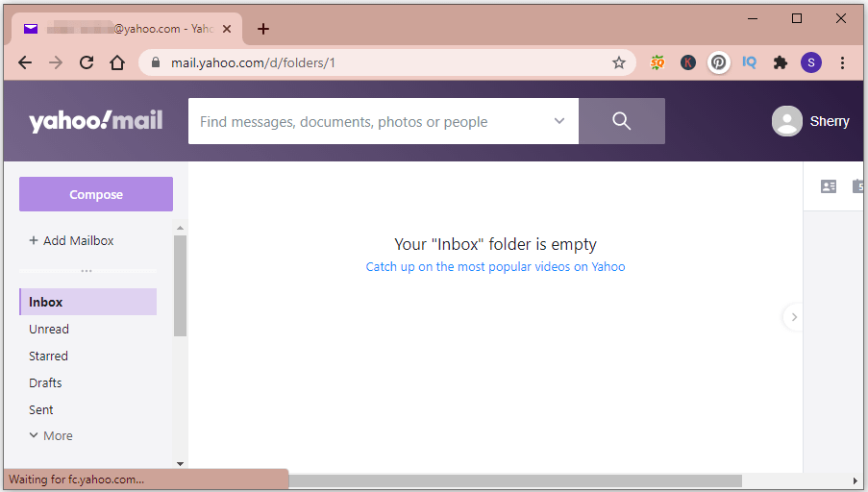Screen dimensions: 868x492
Task: Open the K extension icon
Action: pyautogui.click(x=687, y=62)
